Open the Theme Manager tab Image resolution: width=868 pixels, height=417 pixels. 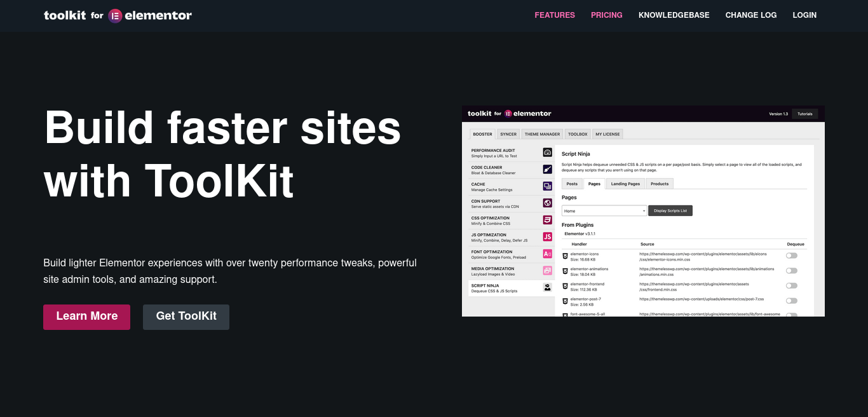click(542, 134)
